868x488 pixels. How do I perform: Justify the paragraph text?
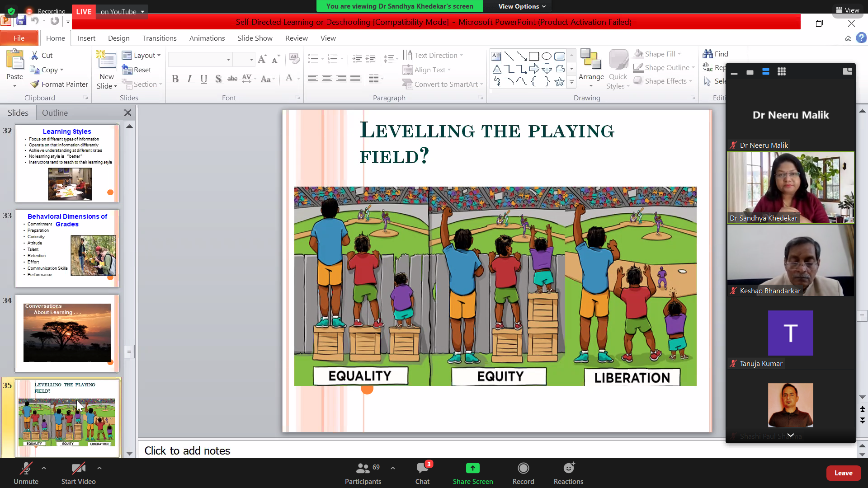356,79
